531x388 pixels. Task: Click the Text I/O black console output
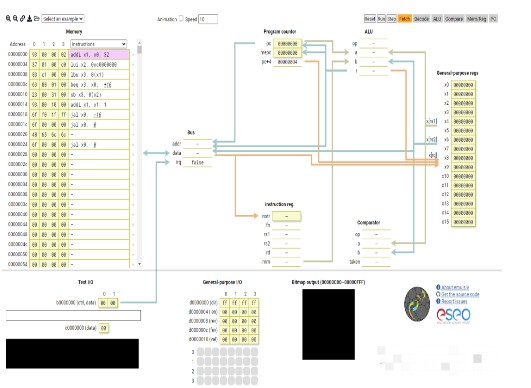(x=72, y=353)
